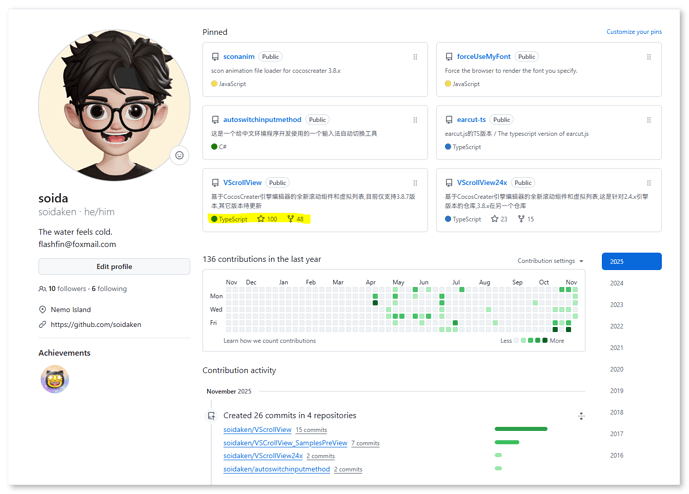This screenshot has height=494, width=689.
Task: Click the profile avatar picture
Action: click(114, 105)
